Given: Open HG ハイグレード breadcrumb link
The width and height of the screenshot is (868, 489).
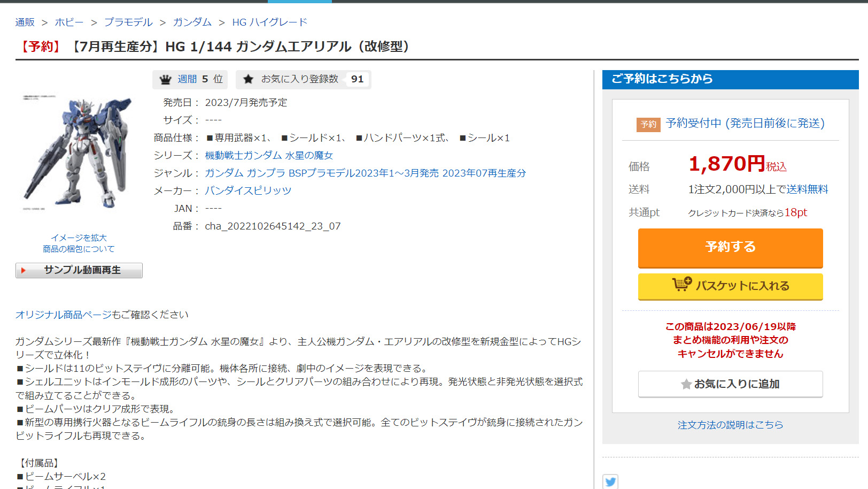Looking at the screenshot, I should pos(270,22).
